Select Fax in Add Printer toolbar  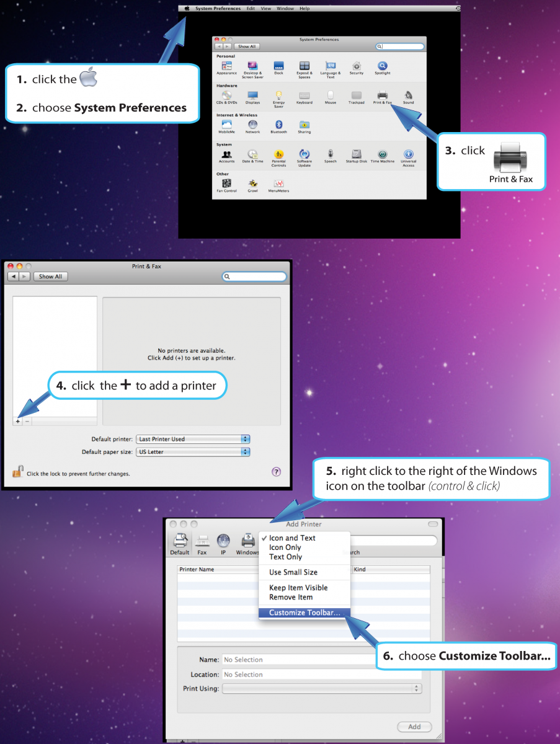(202, 544)
